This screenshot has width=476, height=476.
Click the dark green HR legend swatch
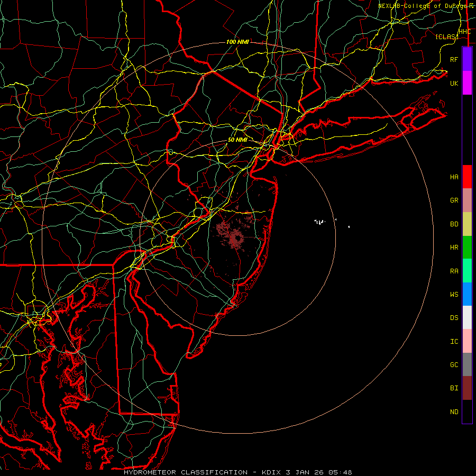pos(467,248)
